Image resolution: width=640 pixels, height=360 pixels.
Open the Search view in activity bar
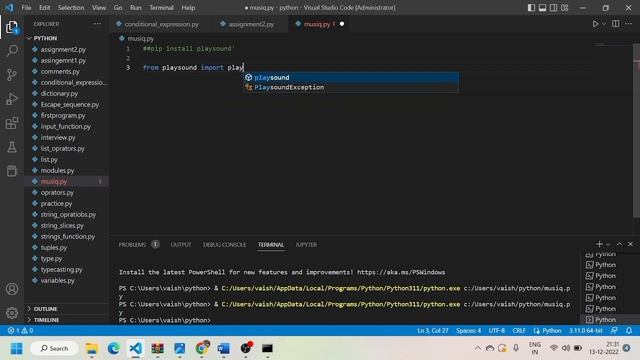pos(12,51)
